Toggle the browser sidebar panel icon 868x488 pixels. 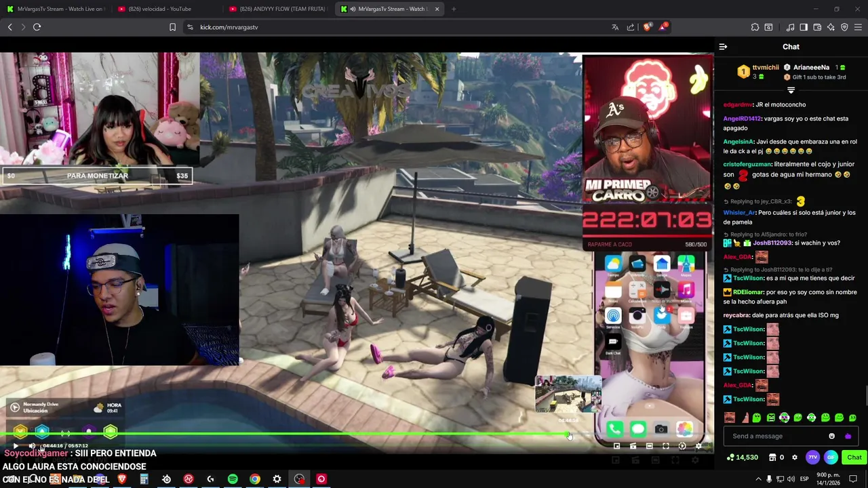[x=804, y=27]
